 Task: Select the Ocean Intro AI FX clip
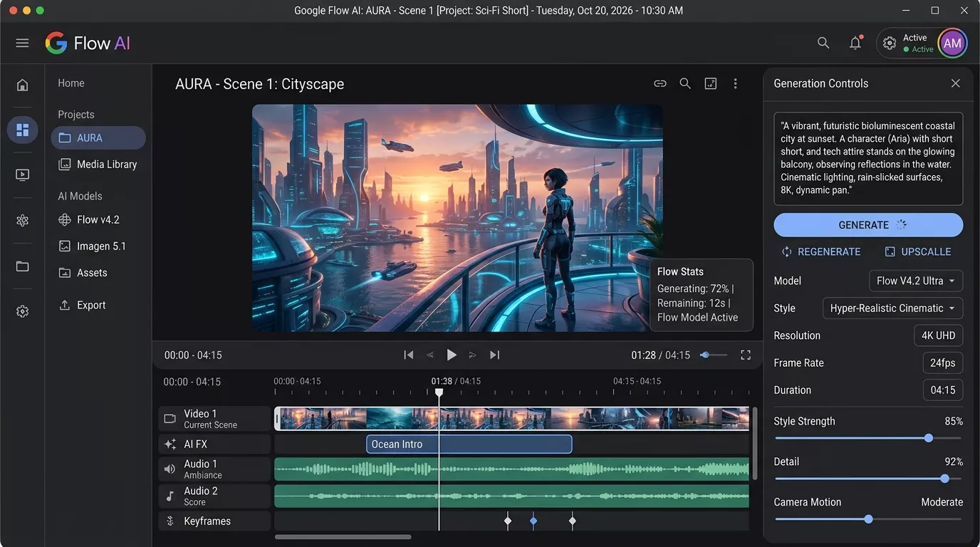(x=469, y=444)
